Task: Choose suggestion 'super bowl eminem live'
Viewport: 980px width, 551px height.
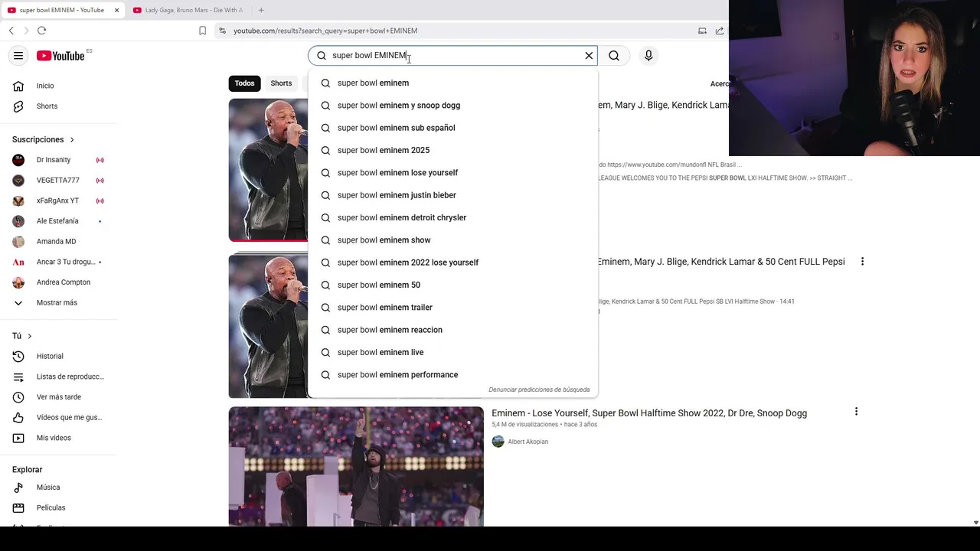Action: coord(452,352)
